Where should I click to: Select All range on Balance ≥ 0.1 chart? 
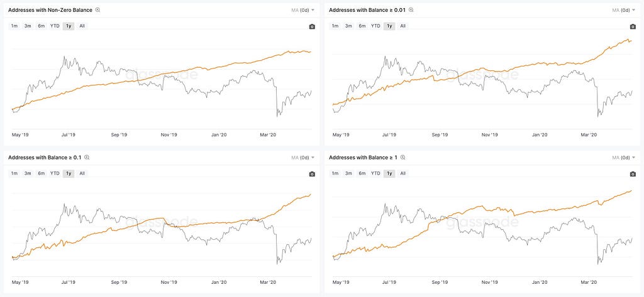click(x=82, y=173)
